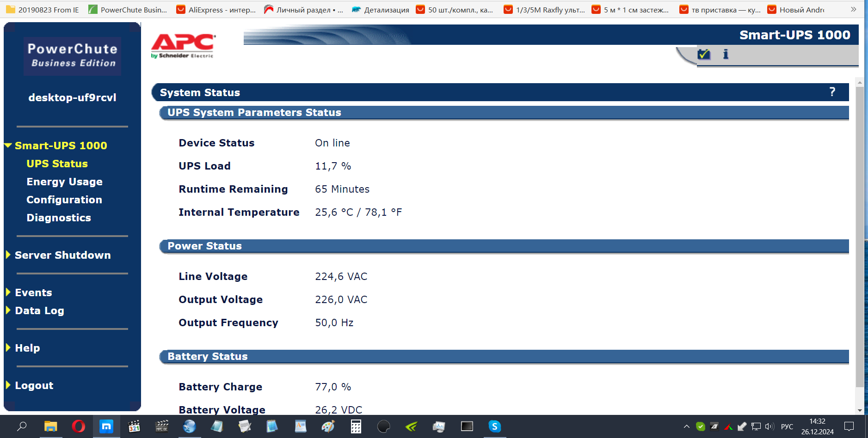Open the black screen terminal taskbar icon

click(x=467, y=426)
